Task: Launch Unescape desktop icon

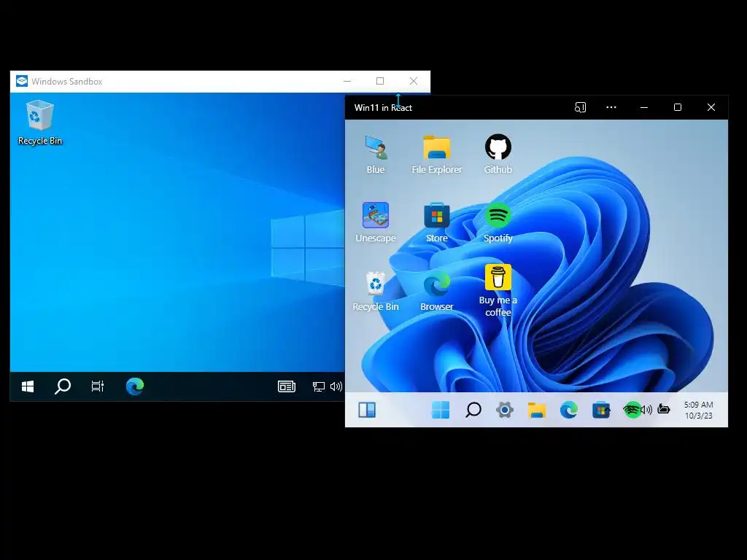Action: click(x=376, y=223)
